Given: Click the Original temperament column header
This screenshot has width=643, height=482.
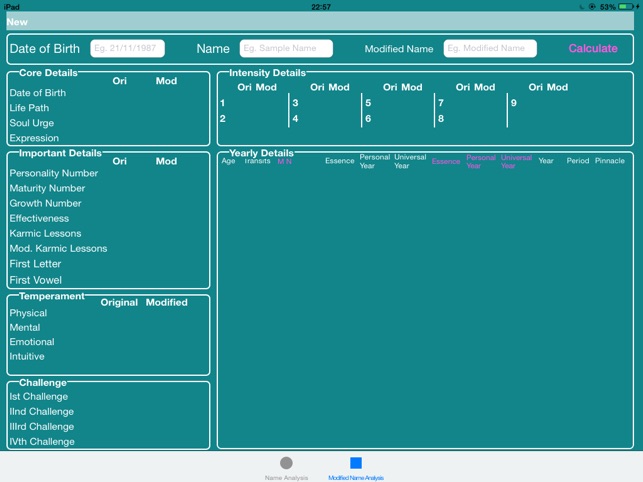Looking at the screenshot, I should click(119, 302).
